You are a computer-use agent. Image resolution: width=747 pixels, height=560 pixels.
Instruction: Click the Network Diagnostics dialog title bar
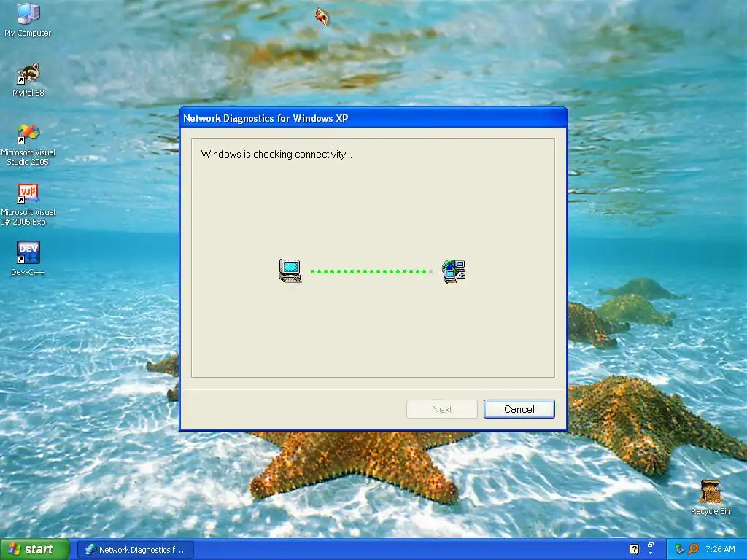[x=373, y=118]
